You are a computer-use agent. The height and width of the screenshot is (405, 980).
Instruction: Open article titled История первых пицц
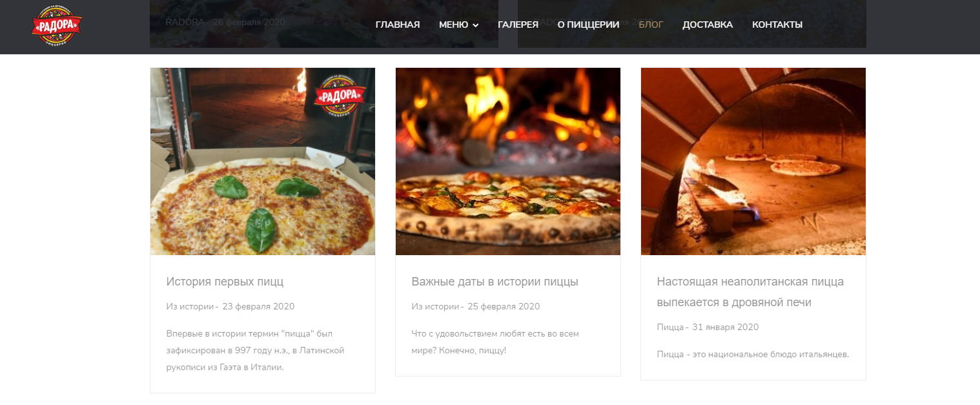[225, 282]
